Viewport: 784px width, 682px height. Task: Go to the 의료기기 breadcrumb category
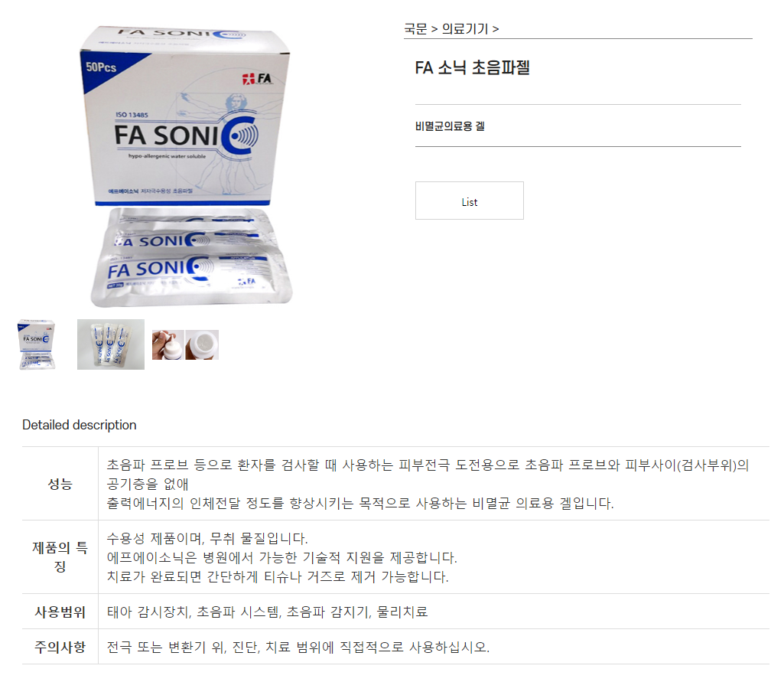coord(464,29)
